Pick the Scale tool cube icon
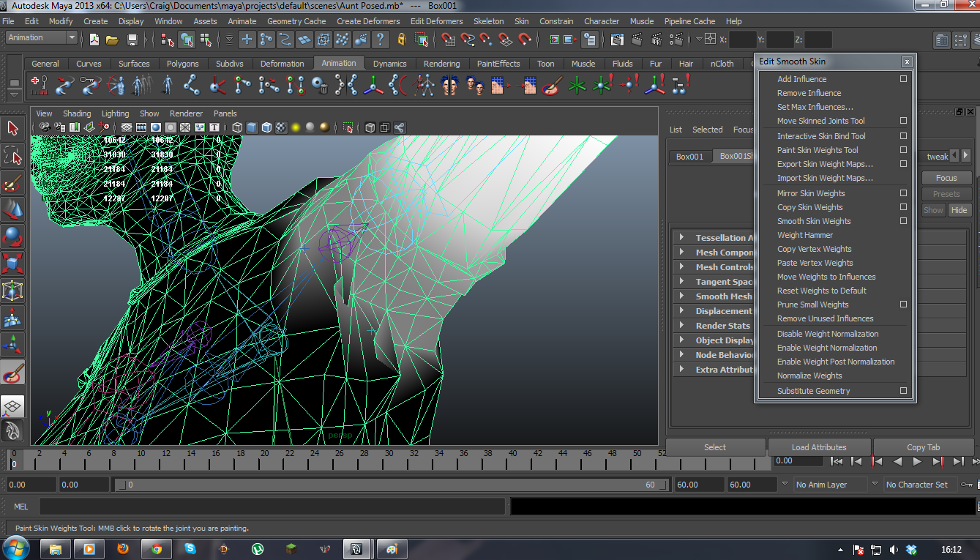The width and height of the screenshot is (980, 560). click(x=12, y=264)
